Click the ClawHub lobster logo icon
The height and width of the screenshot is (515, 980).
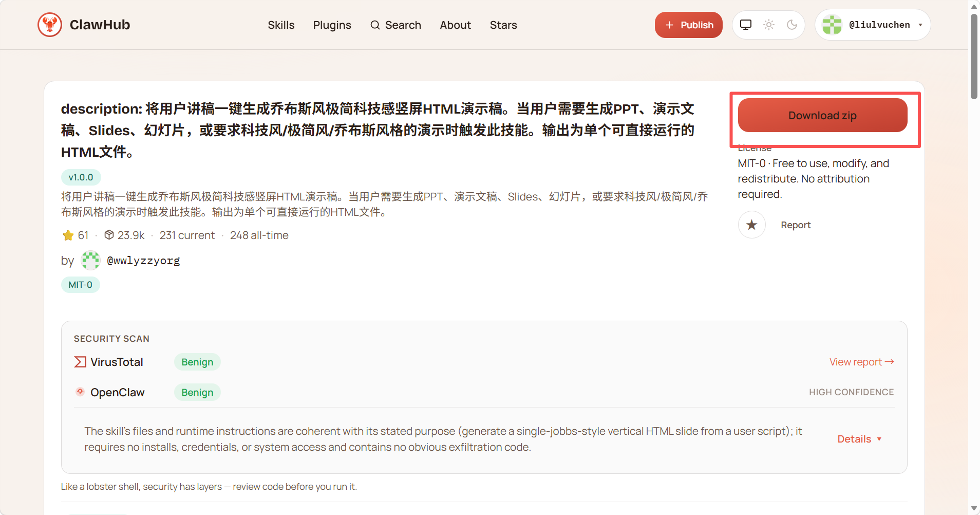(x=50, y=25)
